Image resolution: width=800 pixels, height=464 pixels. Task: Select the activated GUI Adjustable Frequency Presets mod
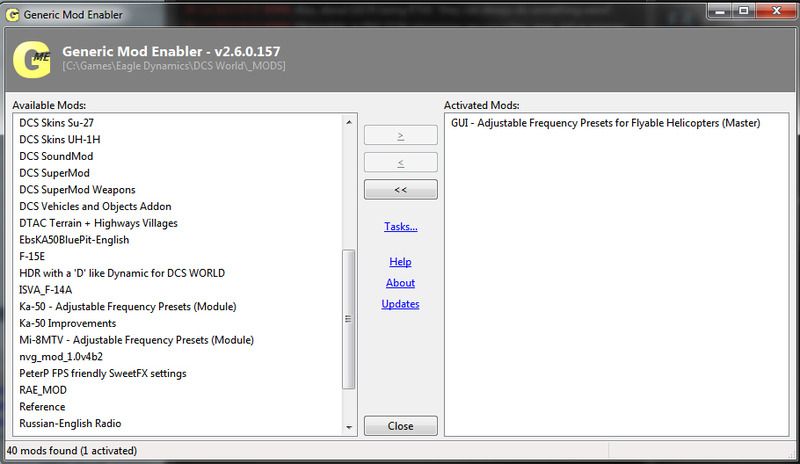point(599,123)
